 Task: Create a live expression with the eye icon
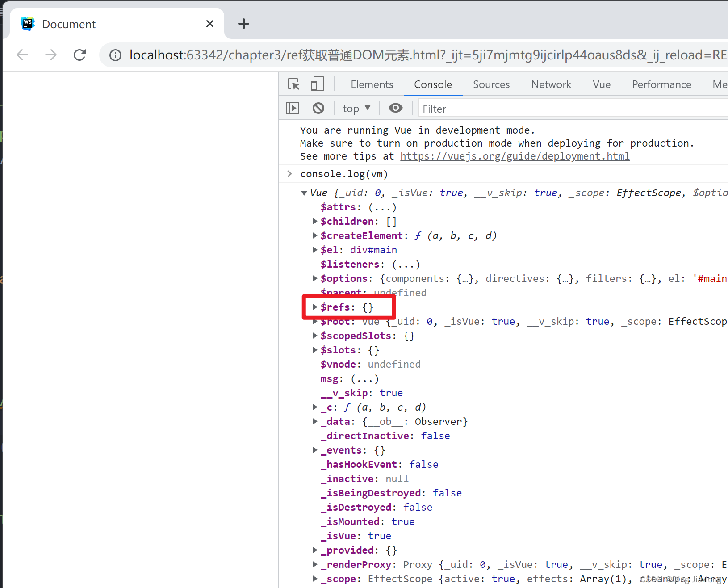pyautogui.click(x=396, y=108)
